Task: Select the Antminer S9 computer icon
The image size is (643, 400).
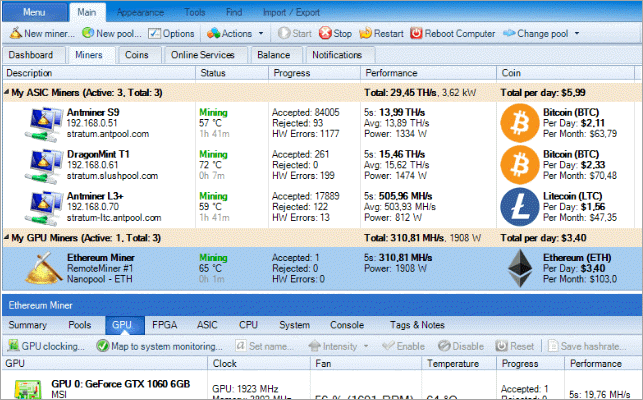Action: pos(43,123)
